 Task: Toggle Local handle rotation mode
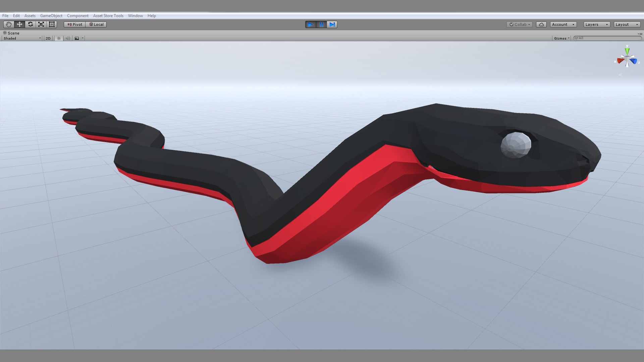(96, 24)
